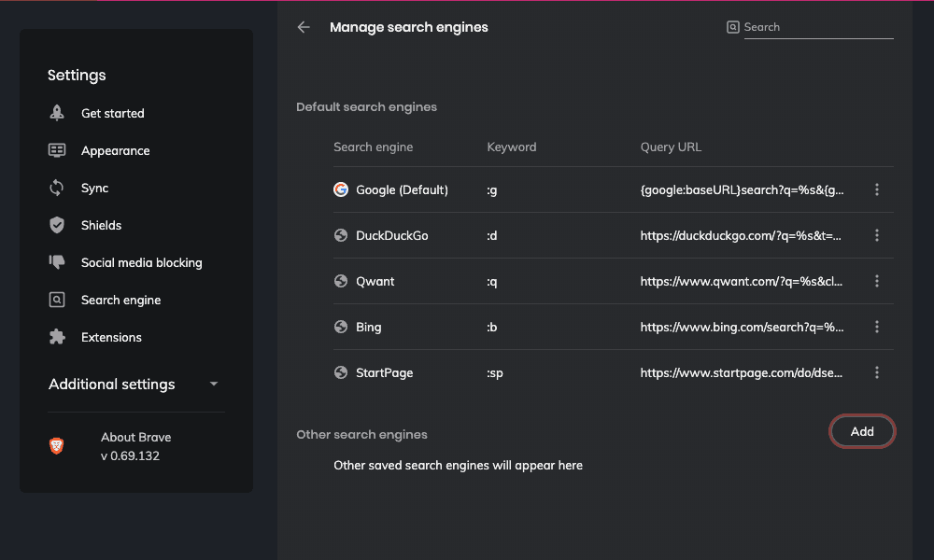
Task: Click the back arrow beside Manage search engines
Action: pyautogui.click(x=304, y=27)
